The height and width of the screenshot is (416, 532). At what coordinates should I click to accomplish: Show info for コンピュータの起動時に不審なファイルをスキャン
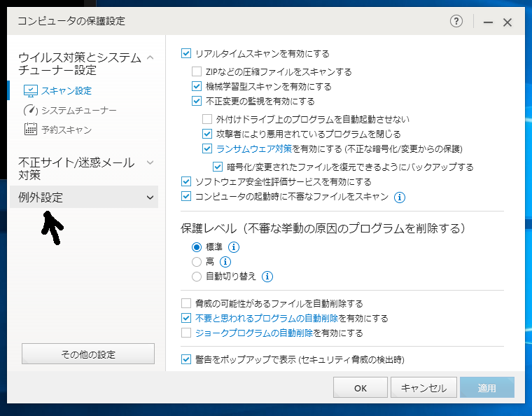[x=399, y=197]
